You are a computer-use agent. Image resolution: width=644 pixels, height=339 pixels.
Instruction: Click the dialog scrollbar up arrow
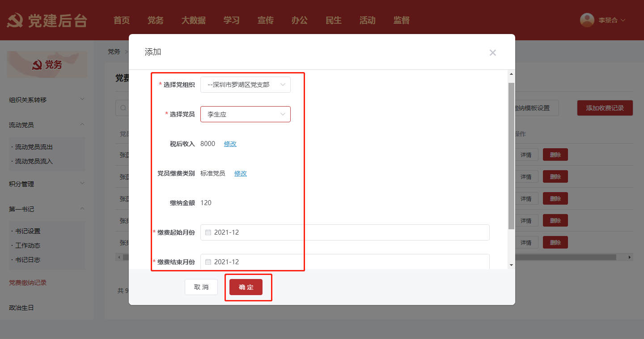tap(511, 74)
